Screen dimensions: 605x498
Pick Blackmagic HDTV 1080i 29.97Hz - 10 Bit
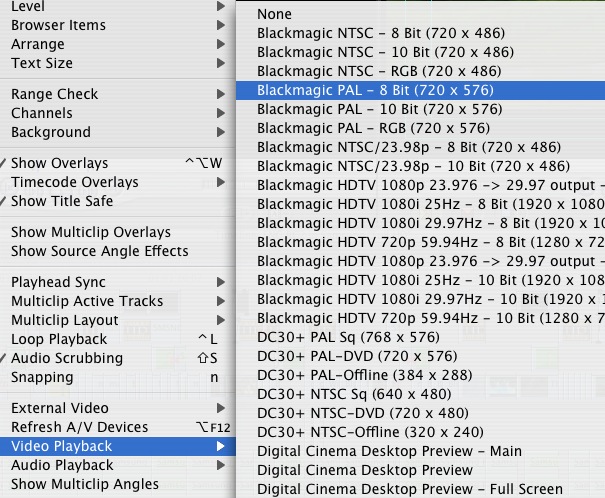click(421, 299)
